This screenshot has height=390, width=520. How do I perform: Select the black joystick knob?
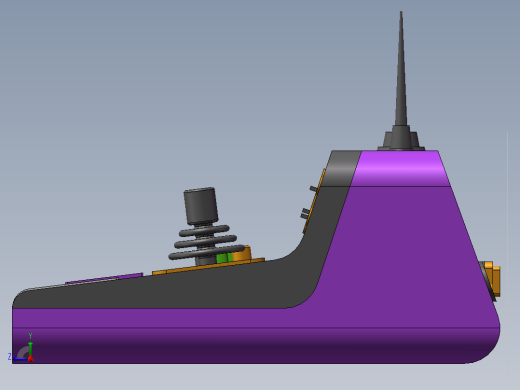[201, 206]
